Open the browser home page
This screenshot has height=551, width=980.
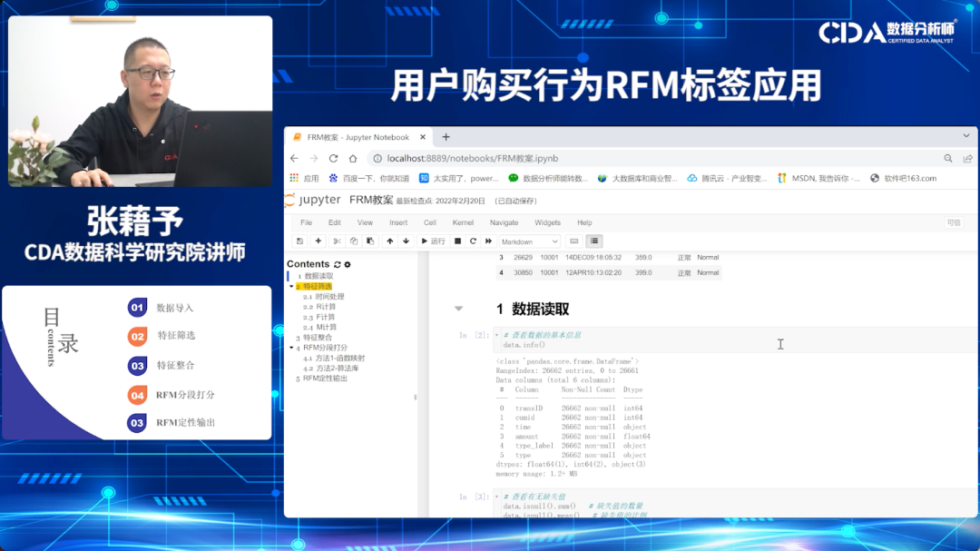click(x=353, y=158)
